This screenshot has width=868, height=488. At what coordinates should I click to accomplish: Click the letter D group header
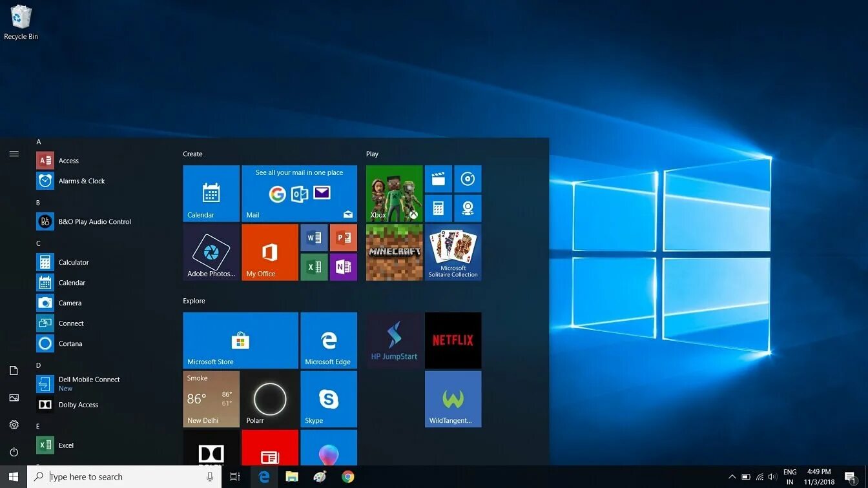[x=38, y=365]
